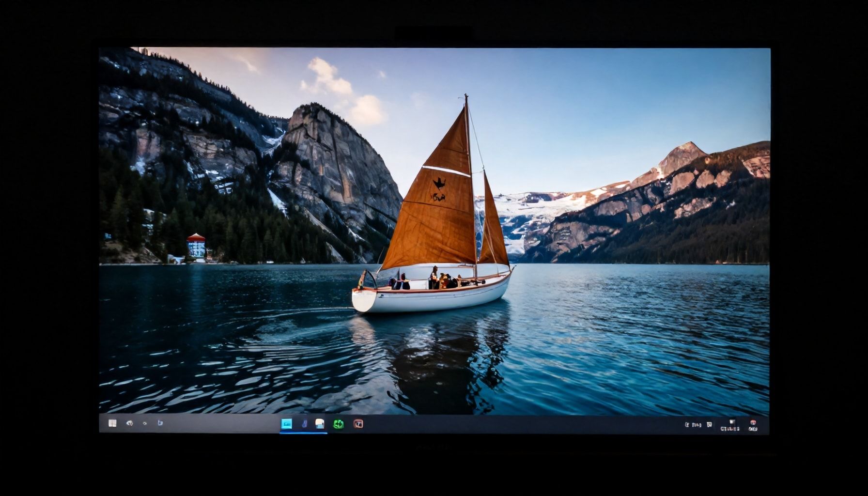This screenshot has width=868, height=496.
Task: Open Task View from the taskbar
Action: [144, 424]
